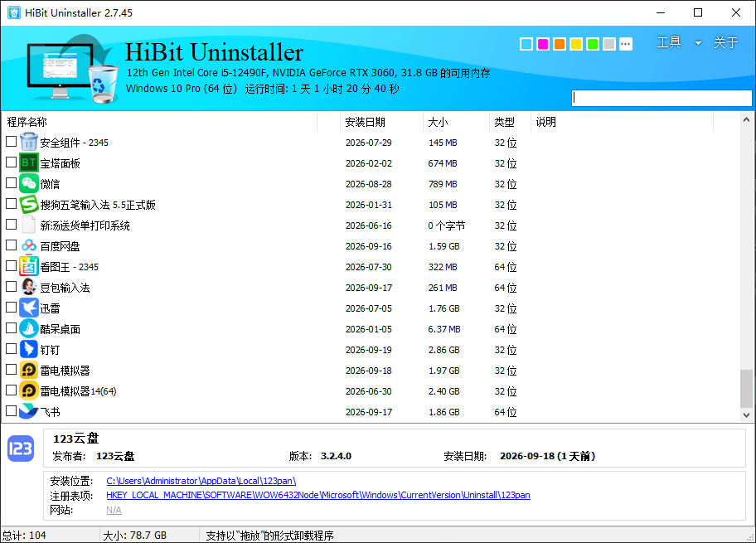Check the box next to 搜狗五笔输入法
Viewport: 756px width, 543px height.
11,204
